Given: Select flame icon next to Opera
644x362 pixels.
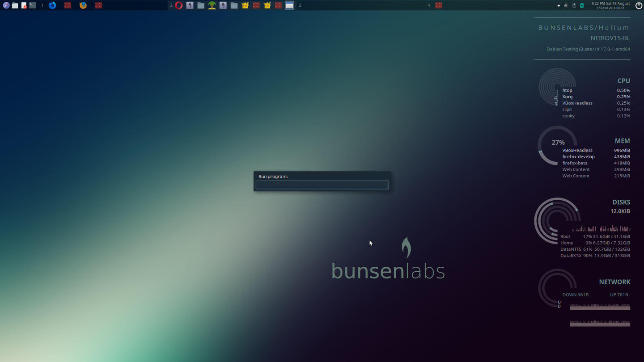Looking at the screenshot, I should [190, 5].
